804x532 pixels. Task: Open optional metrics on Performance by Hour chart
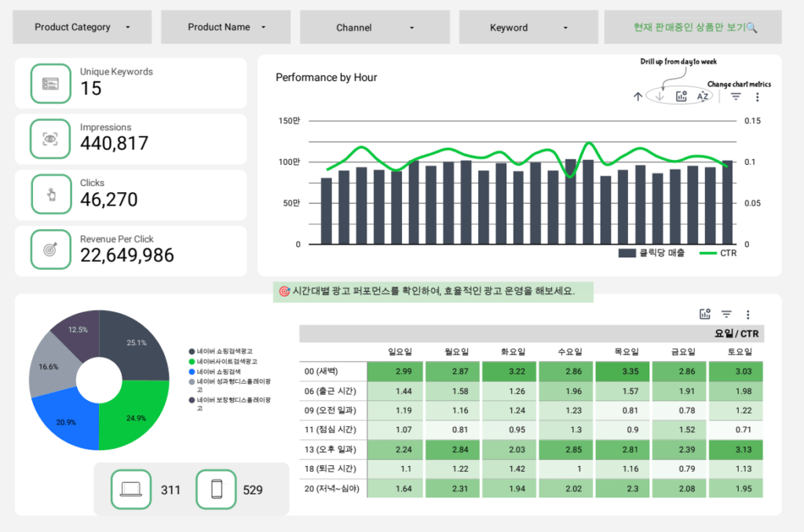[x=682, y=97]
